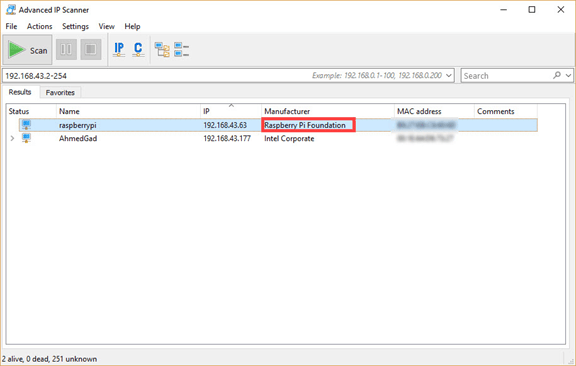Expand the AhmedGad row

12,139
